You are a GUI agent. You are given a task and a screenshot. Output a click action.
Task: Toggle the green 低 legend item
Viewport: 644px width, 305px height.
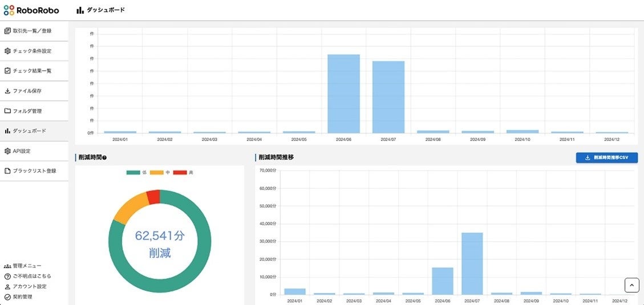coord(136,173)
